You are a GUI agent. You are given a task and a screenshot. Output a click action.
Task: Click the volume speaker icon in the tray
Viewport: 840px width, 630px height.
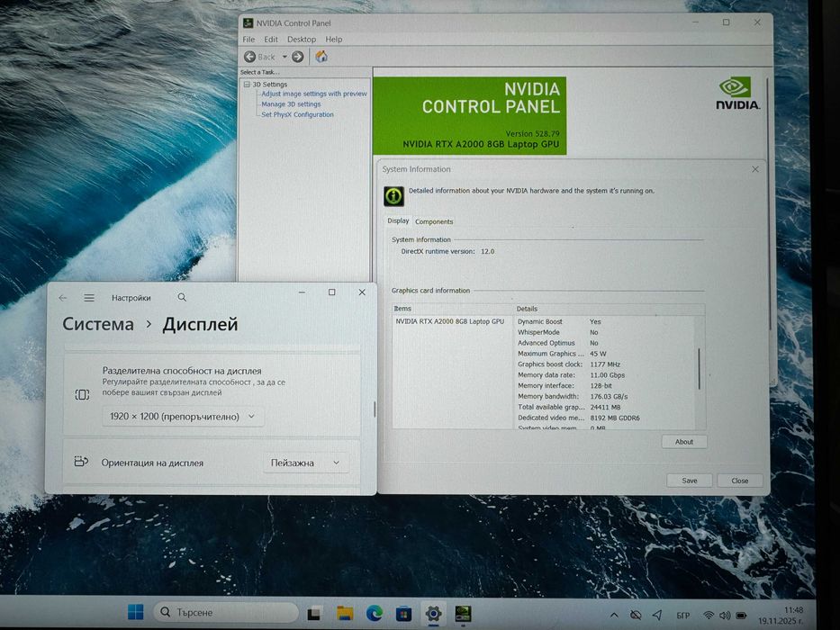725,616
